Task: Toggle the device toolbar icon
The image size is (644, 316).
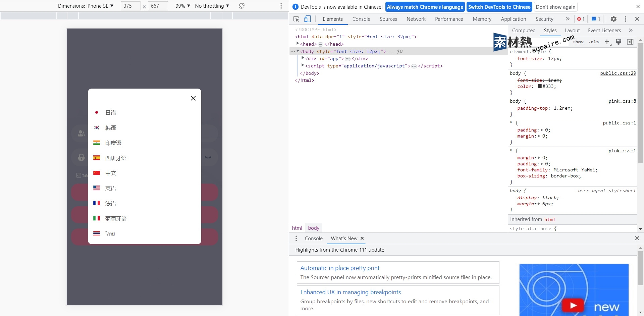Action: 307,19
